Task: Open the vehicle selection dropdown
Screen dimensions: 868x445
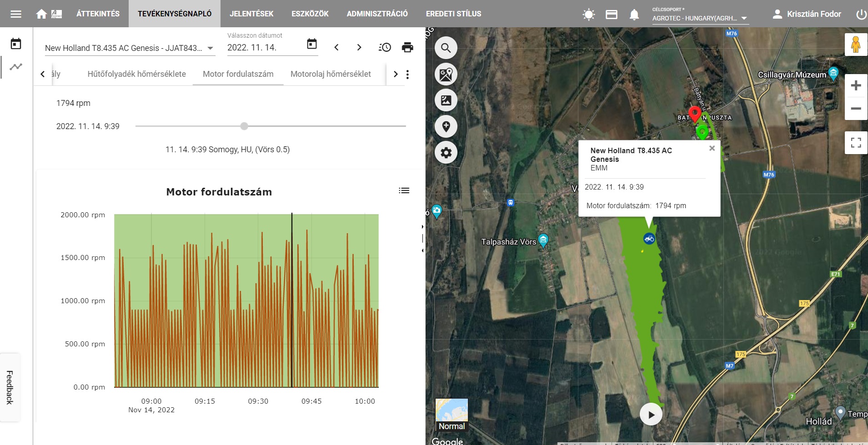Action: pos(130,48)
